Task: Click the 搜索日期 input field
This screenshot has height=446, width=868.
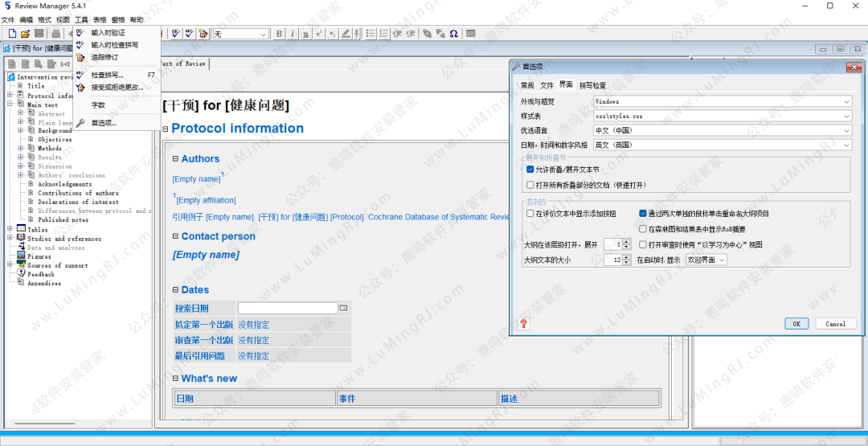Action: pos(287,308)
